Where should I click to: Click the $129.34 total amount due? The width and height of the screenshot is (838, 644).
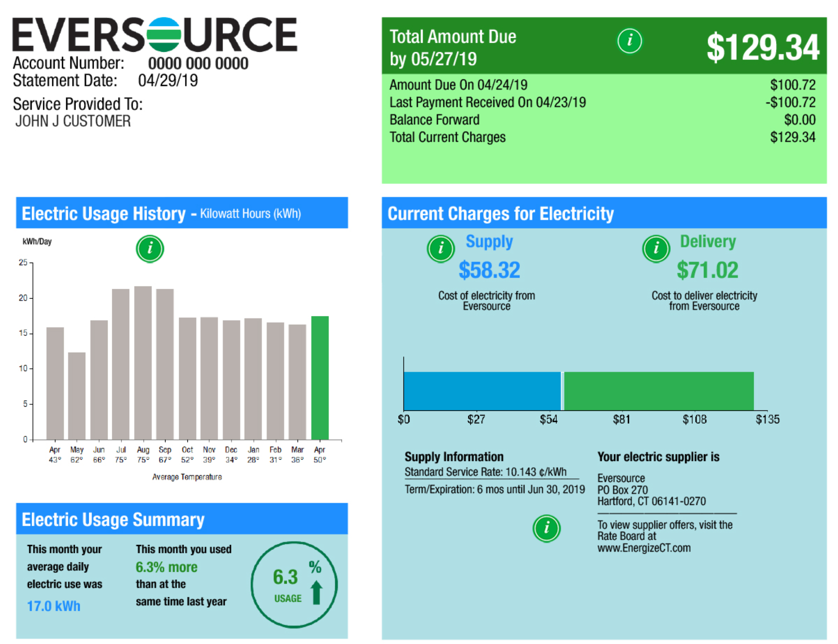[762, 47]
